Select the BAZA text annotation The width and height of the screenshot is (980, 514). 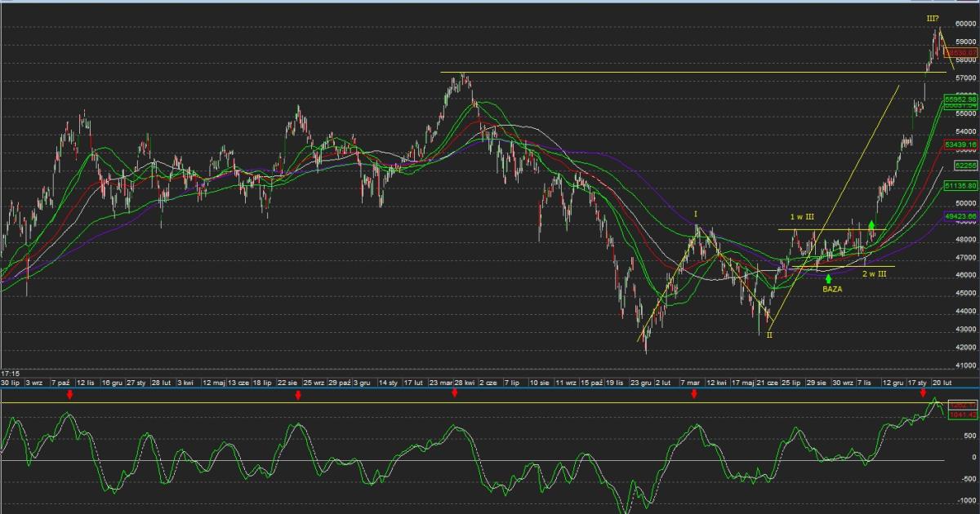tap(832, 289)
